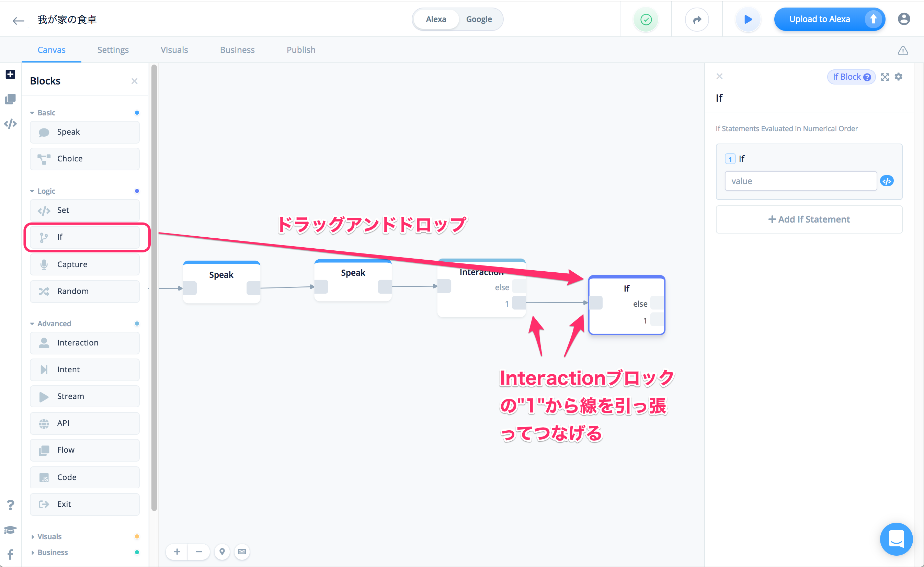Click the play test button
Image resolution: width=924 pixels, height=567 pixels.
coord(748,20)
